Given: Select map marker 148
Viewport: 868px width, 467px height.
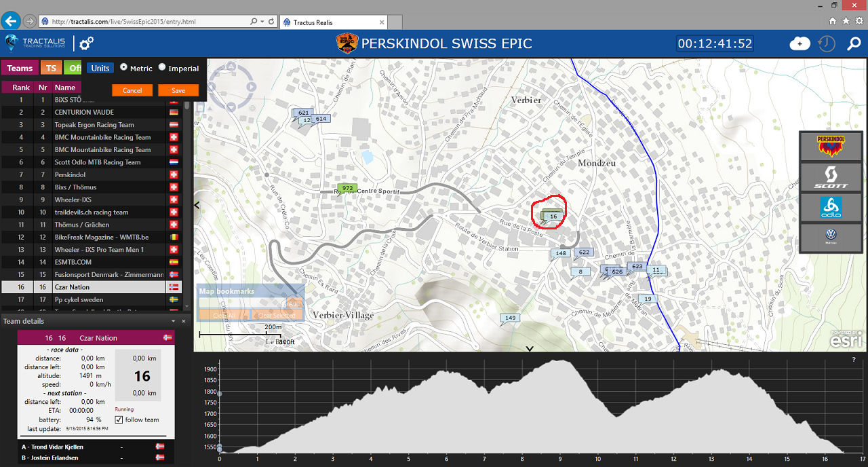Looking at the screenshot, I should [x=560, y=253].
